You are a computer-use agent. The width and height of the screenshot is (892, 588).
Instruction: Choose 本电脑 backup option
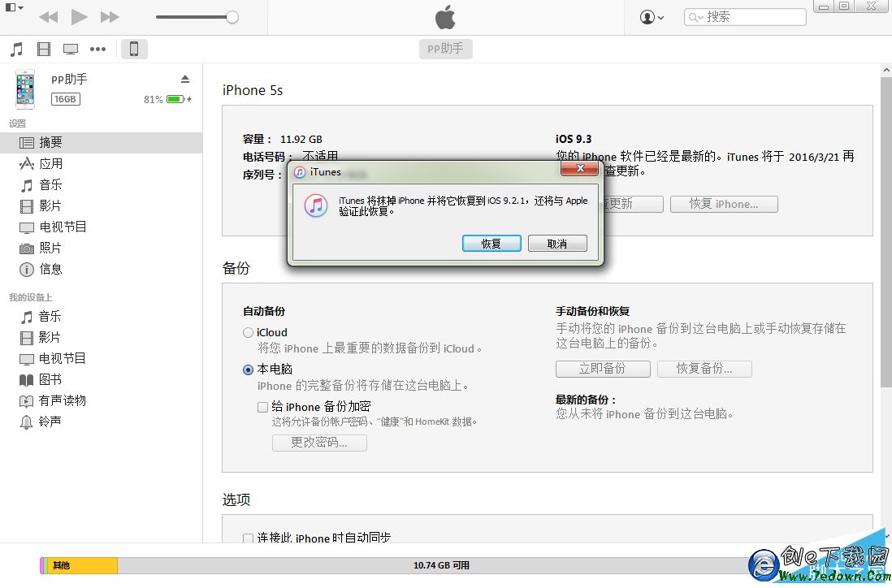click(x=249, y=370)
